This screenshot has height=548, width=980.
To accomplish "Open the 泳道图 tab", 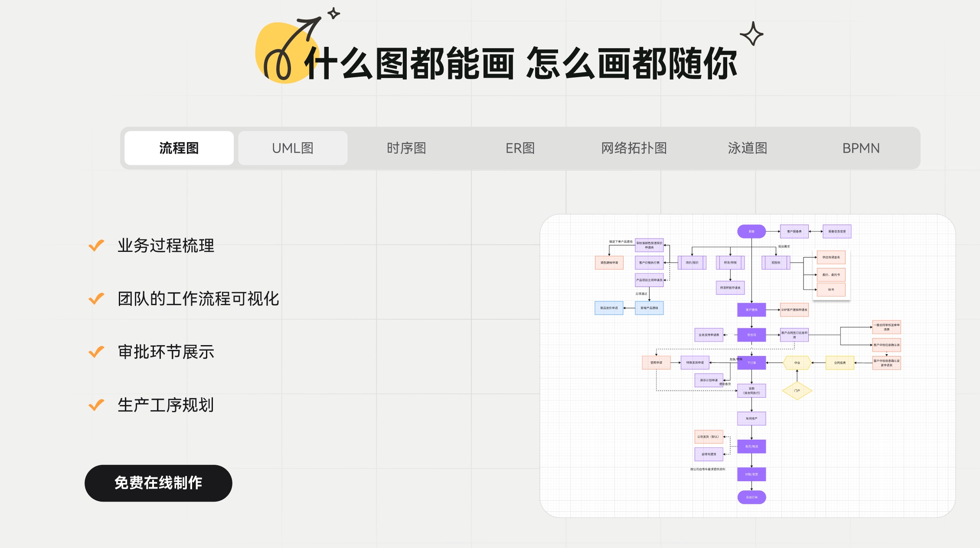I will (x=748, y=148).
